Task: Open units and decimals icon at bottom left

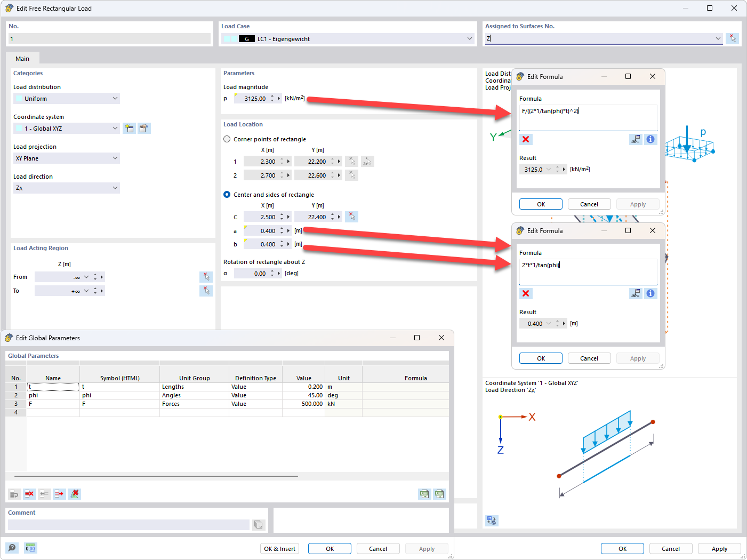Action: pos(30,548)
